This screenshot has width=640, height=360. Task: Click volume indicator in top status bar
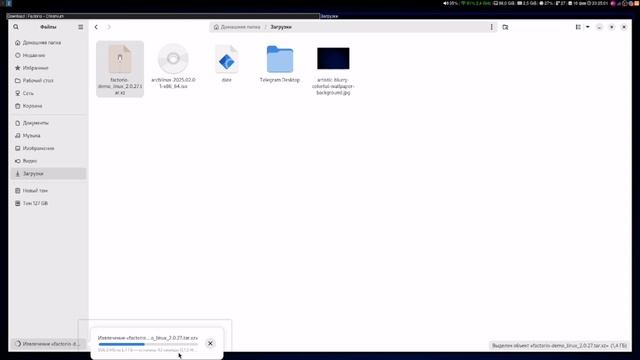coord(450,3)
